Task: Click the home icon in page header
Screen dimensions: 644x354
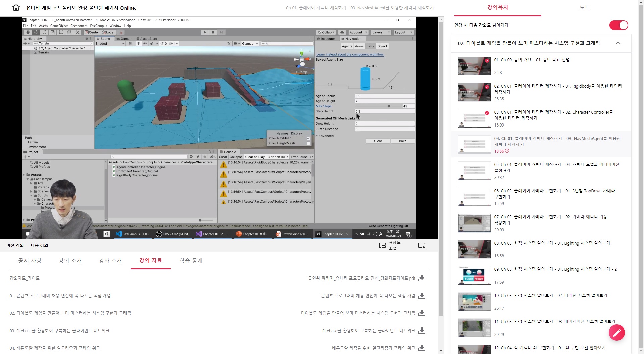Action: click(x=16, y=8)
